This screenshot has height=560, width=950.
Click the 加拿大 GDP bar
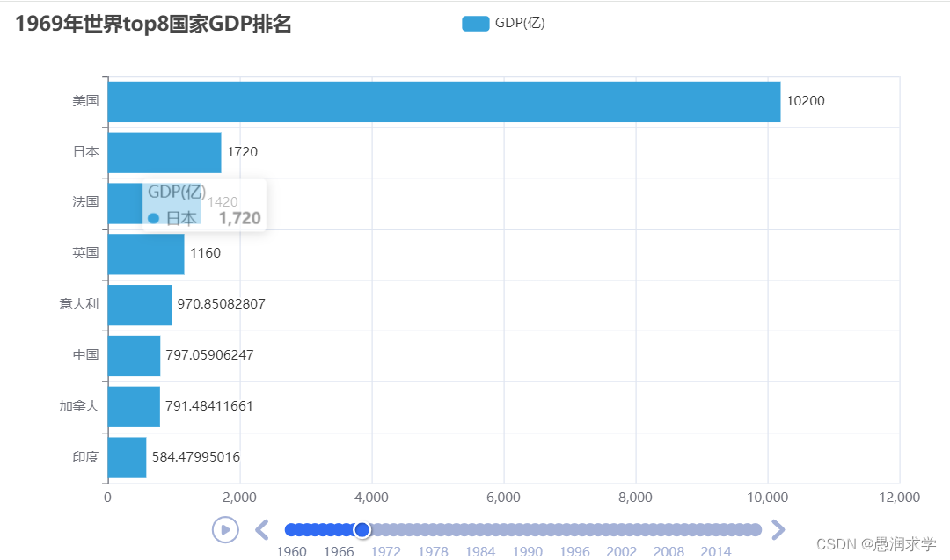tap(134, 407)
